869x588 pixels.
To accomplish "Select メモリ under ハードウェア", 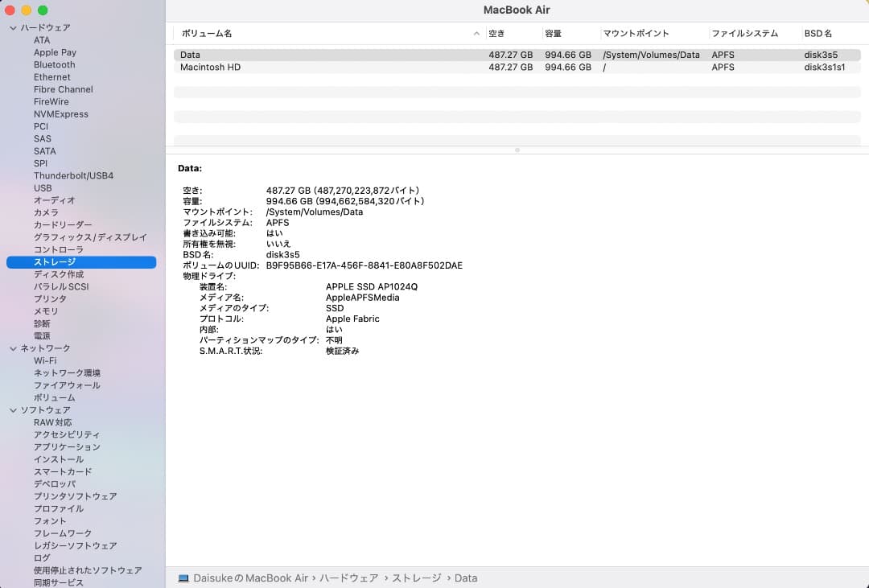I will tap(45, 311).
